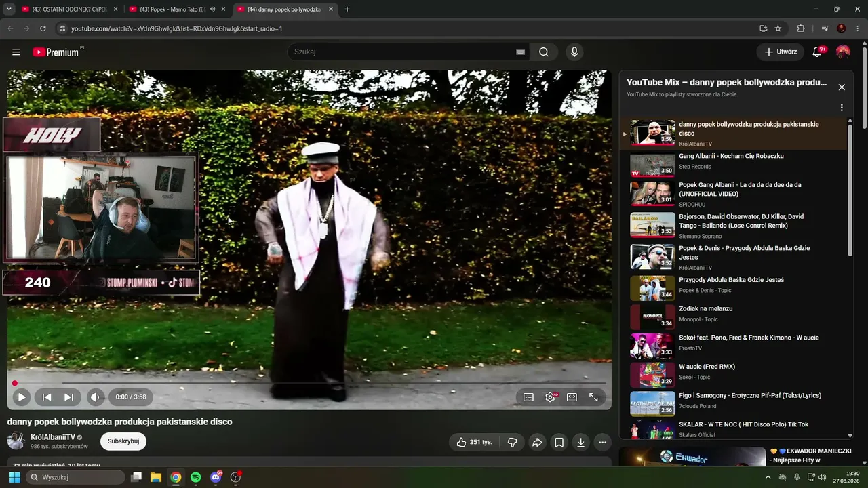Viewport: 868px width, 488px height.
Task: Enter full screen mode
Action: [x=593, y=397]
